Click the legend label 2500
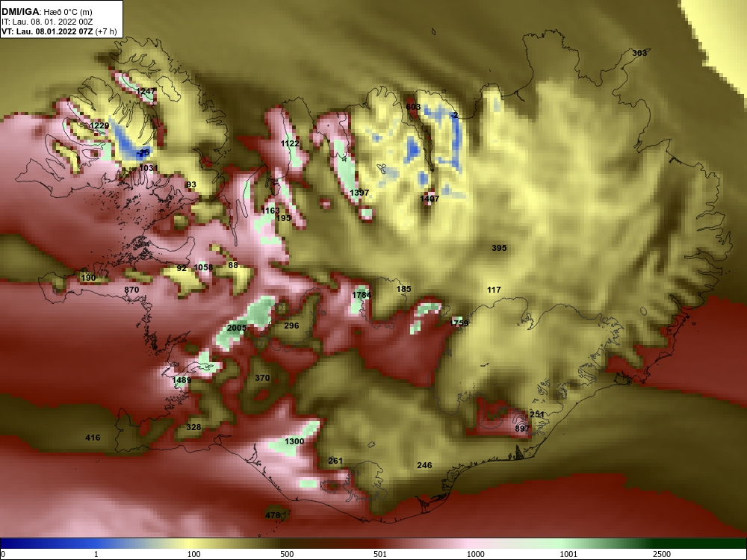 (662, 554)
